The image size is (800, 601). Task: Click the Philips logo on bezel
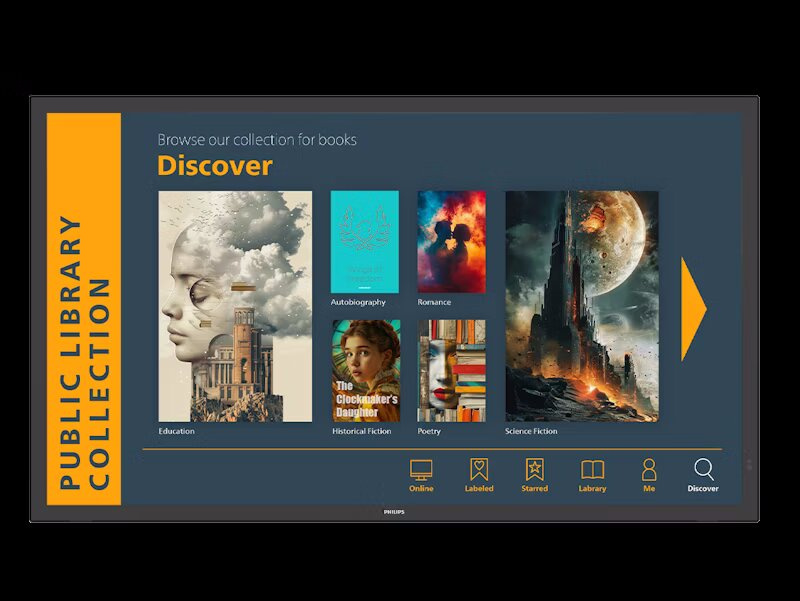394,512
